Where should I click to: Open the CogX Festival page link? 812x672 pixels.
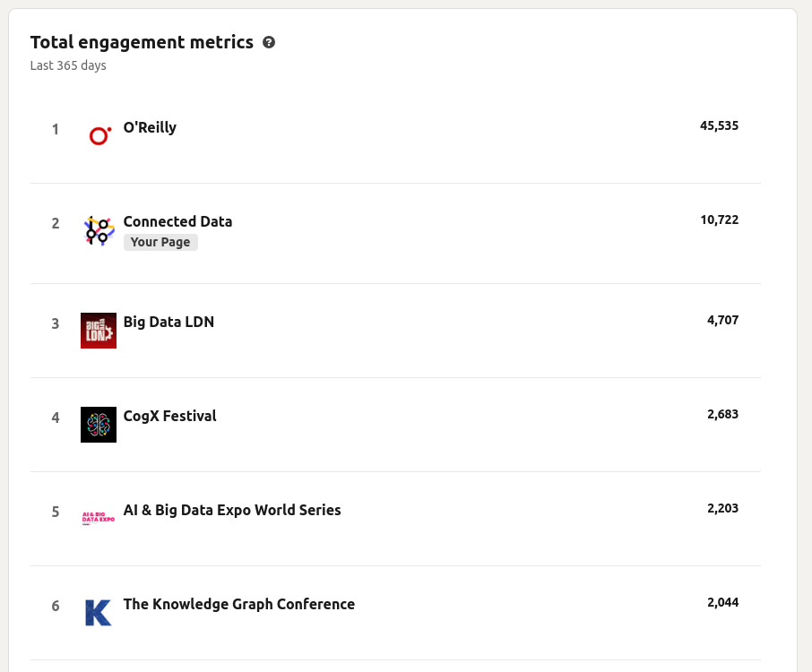[169, 416]
